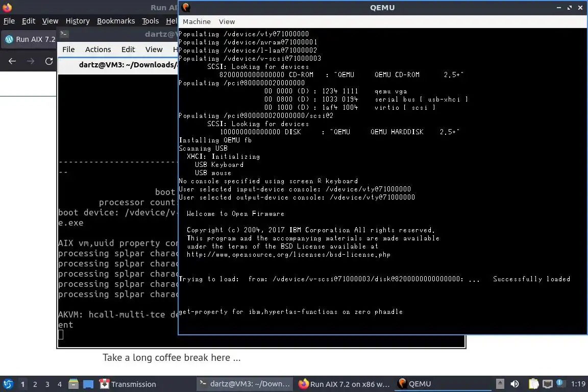Open Firefox Tools menu
The image size is (588, 392).
pyautogui.click(x=151, y=21)
